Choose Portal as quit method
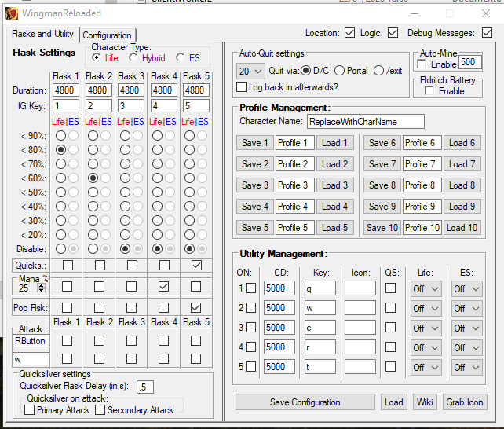The image size is (504, 429). [x=339, y=71]
